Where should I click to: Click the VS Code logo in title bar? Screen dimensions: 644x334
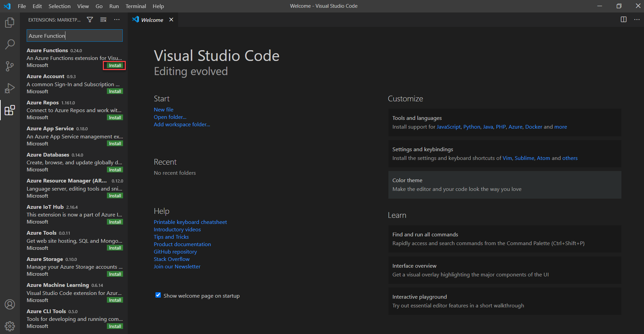tap(7, 6)
